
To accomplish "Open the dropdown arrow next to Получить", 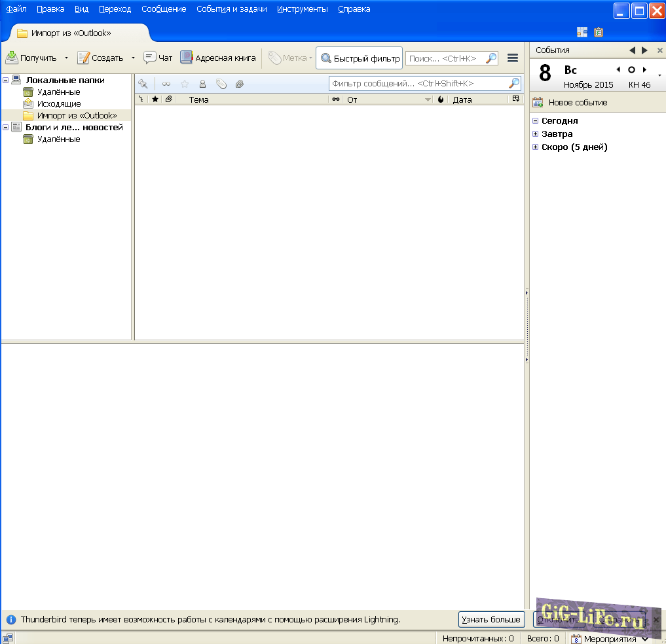I will [x=66, y=58].
